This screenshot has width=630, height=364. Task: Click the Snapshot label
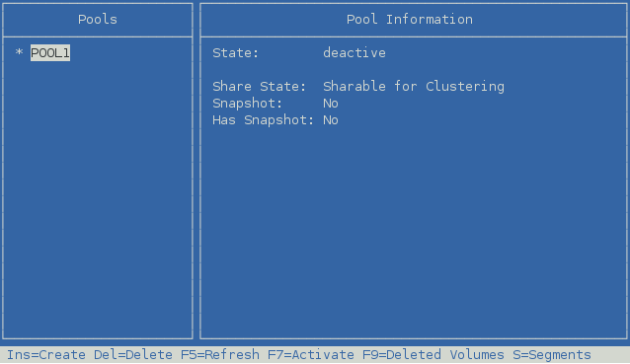click(248, 104)
